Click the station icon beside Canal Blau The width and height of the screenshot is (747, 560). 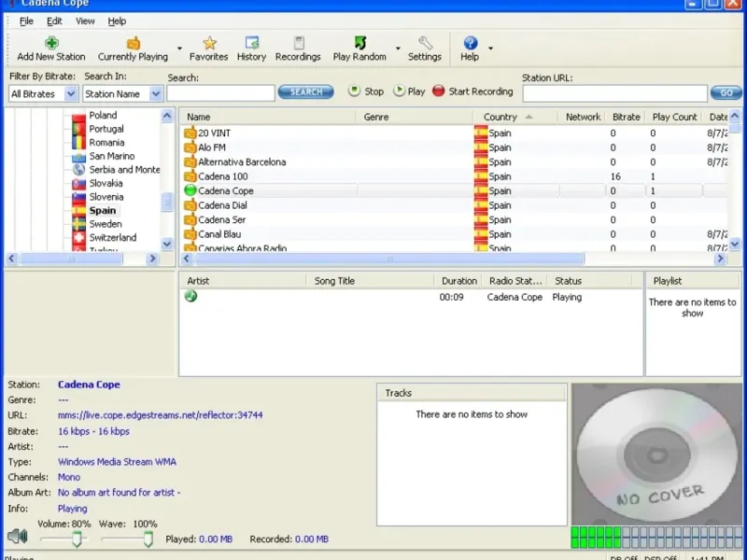190,234
